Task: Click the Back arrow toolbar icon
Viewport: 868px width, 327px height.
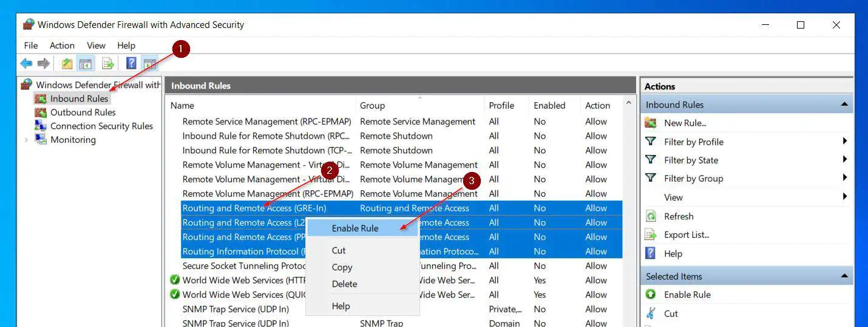Action: (26, 63)
